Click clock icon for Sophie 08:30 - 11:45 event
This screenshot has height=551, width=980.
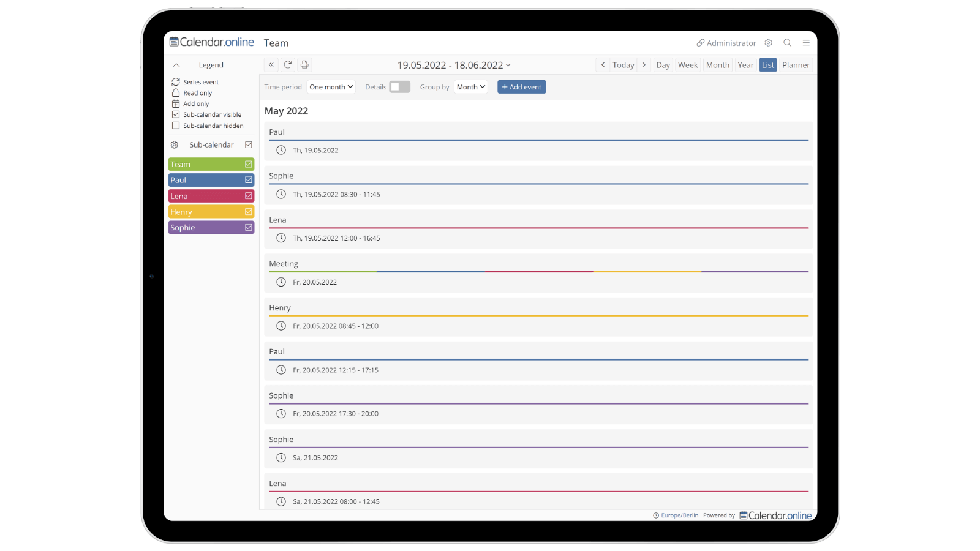(x=281, y=194)
